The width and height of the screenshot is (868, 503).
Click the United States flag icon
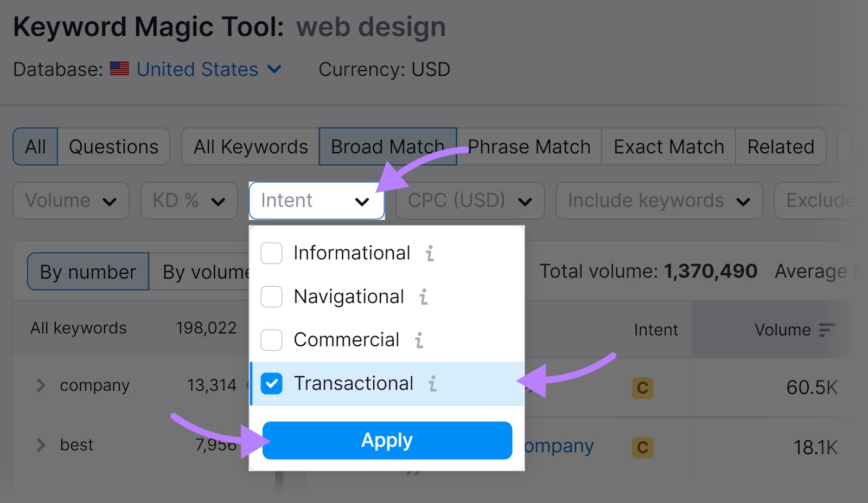pyautogui.click(x=119, y=69)
